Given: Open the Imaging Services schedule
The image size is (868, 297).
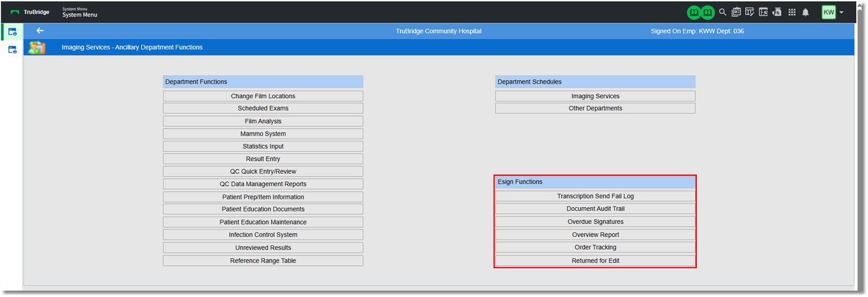Looking at the screenshot, I should tap(595, 96).
